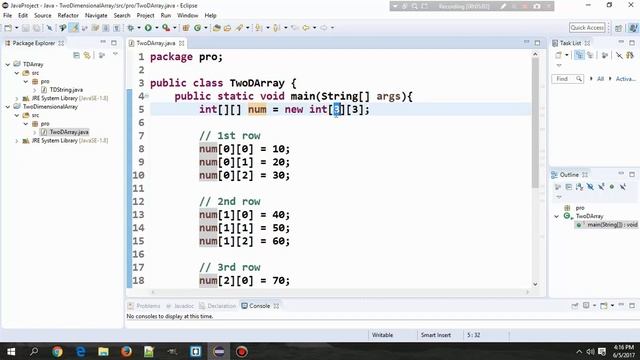Image resolution: width=640 pixels, height=360 pixels.
Task: Click the Back navigation arrow icon
Action: 306,28
